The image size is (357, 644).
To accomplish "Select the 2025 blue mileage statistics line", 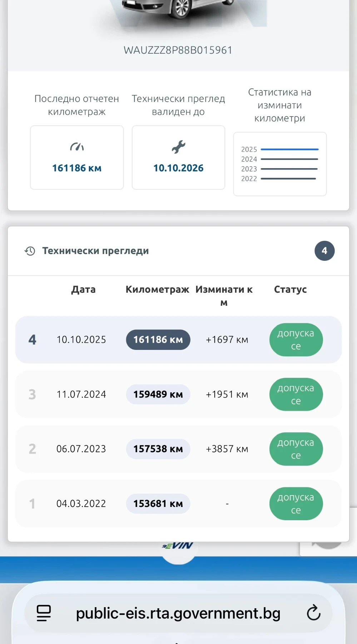I will coord(289,149).
